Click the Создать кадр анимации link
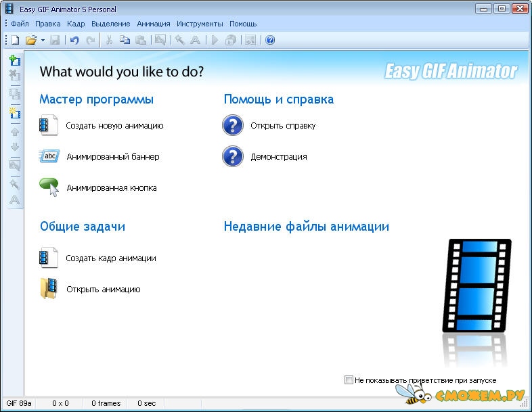 (111, 258)
